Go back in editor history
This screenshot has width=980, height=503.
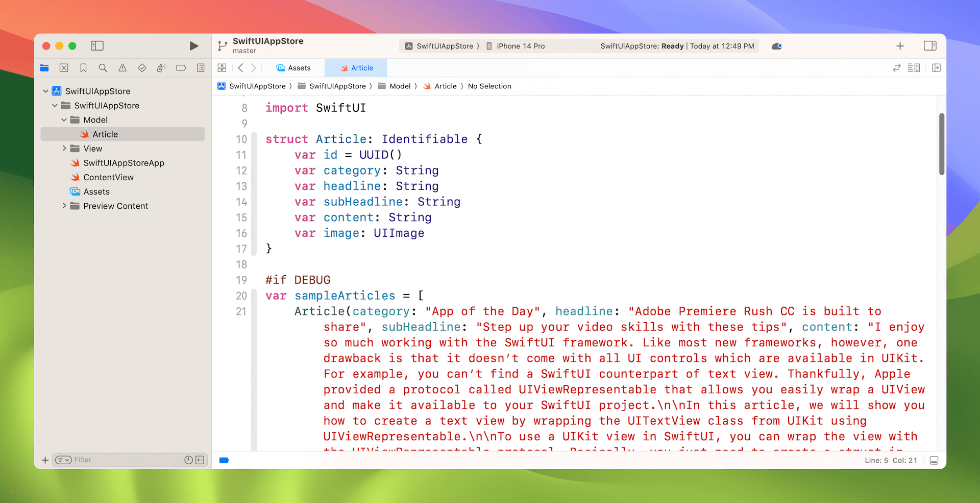[x=240, y=68]
